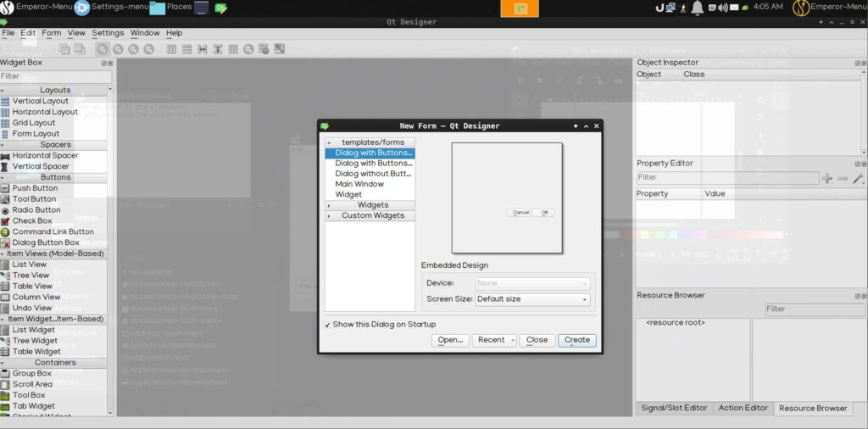Screen dimensions: 868x429
Task: Expand the Custom Widgets group
Action: [329, 216]
